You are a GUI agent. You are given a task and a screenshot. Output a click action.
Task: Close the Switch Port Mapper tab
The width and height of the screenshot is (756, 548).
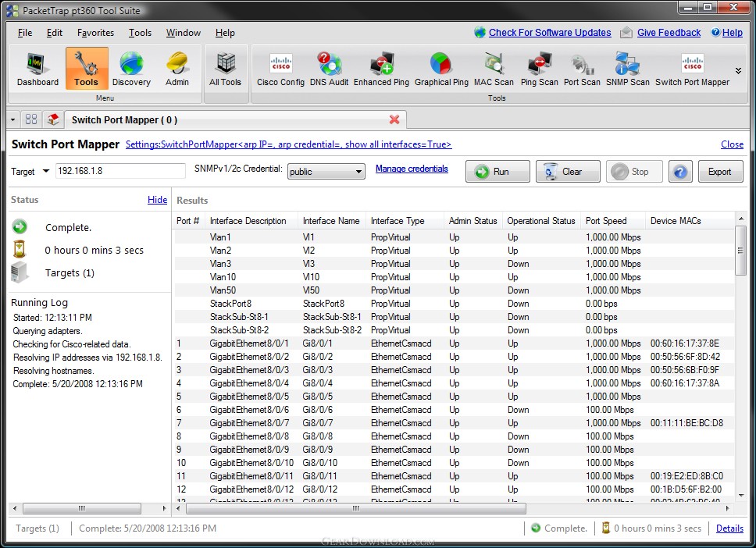click(394, 119)
